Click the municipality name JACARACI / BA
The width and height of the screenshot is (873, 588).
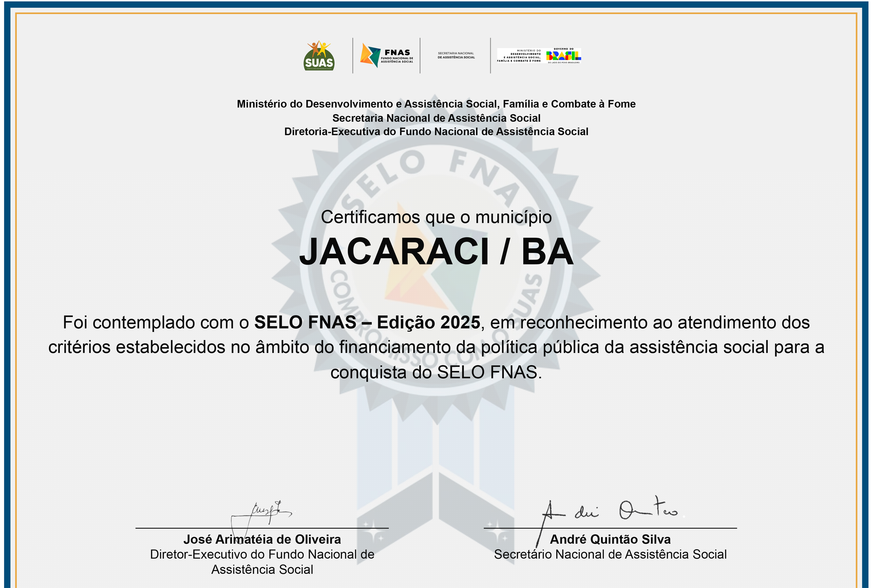[436, 252]
